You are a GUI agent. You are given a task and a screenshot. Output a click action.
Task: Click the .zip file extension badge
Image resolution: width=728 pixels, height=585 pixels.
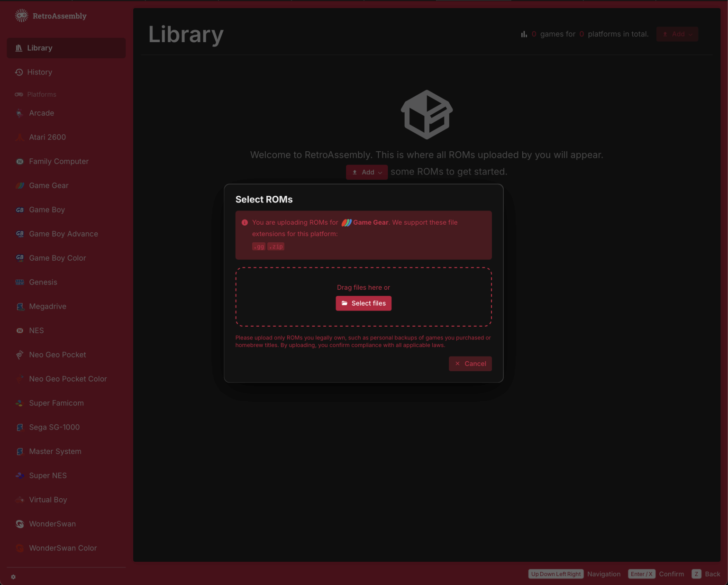click(276, 246)
